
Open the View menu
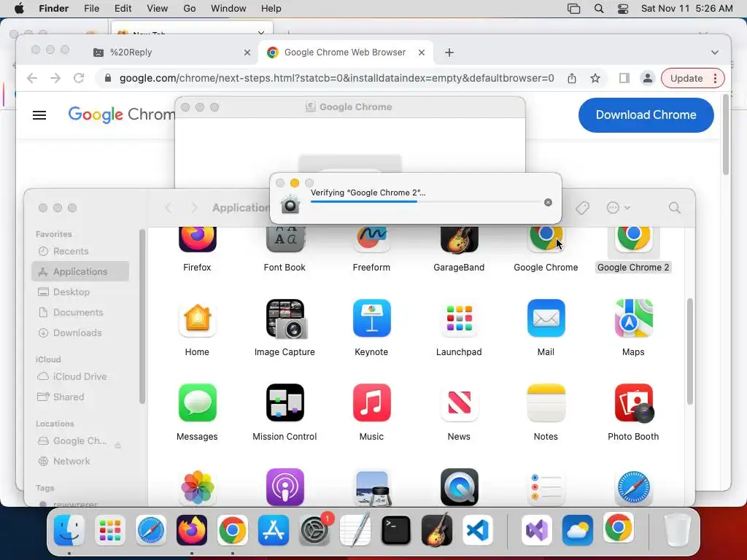pyautogui.click(x=158, y=9)
